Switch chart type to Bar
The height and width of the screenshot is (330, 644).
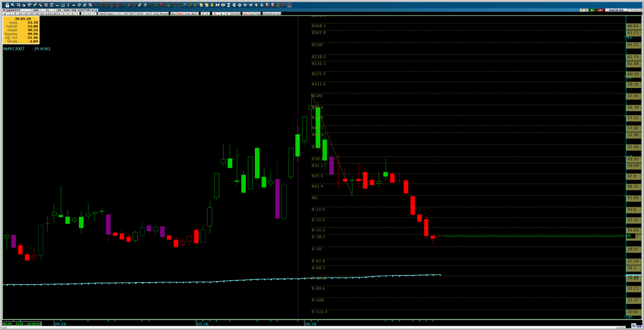(x=173, y=13)
